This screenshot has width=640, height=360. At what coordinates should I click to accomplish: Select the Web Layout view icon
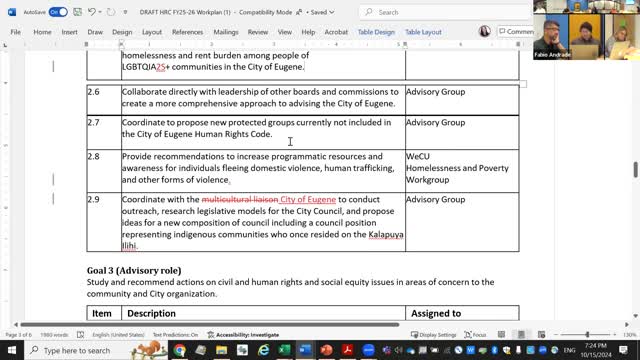541,335
